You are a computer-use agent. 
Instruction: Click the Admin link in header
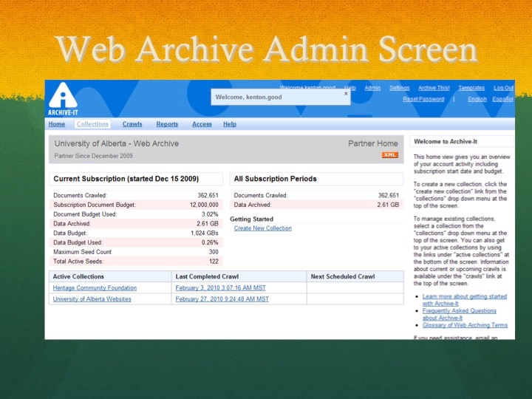pos(372,88)
